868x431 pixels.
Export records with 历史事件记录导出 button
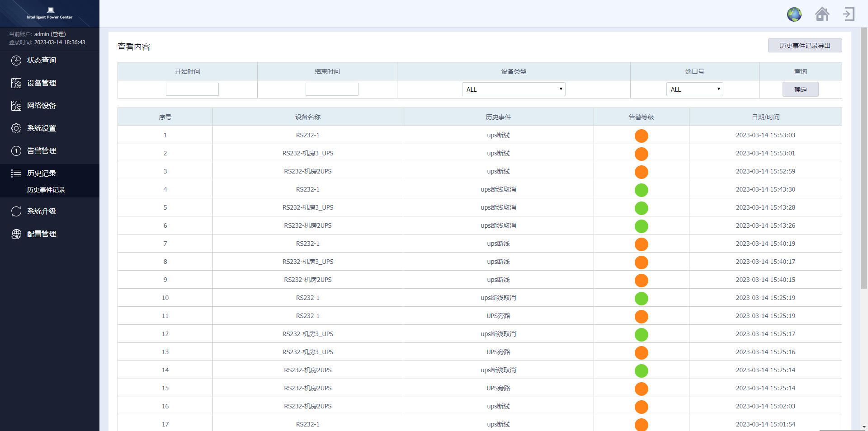pyautogui.click(x=805, y=46)
